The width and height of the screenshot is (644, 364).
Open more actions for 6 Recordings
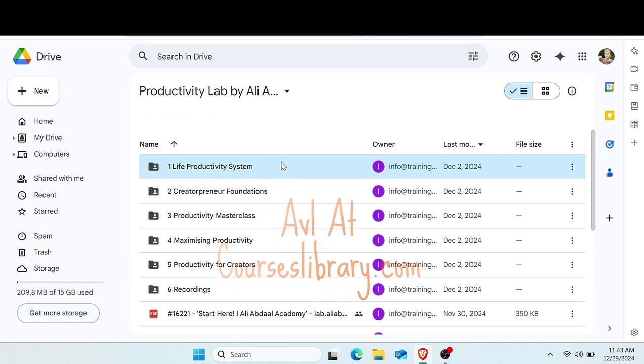(572, 289)
